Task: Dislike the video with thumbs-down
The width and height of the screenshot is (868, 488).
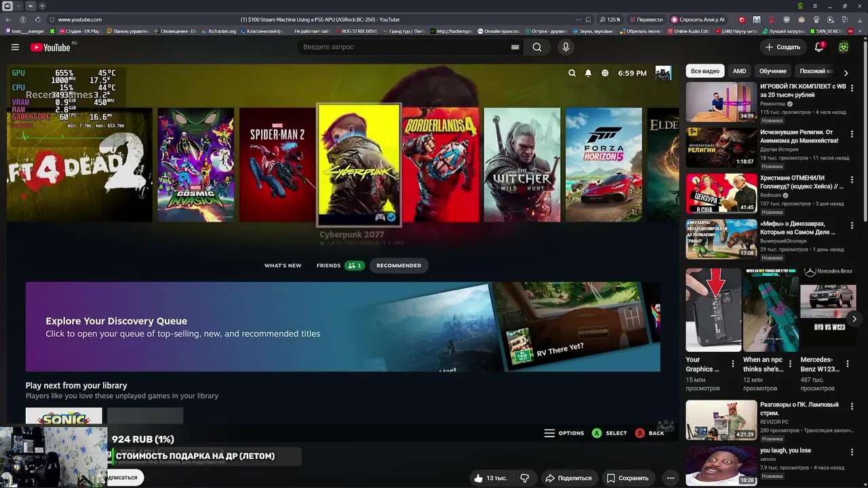Action: 525,478
